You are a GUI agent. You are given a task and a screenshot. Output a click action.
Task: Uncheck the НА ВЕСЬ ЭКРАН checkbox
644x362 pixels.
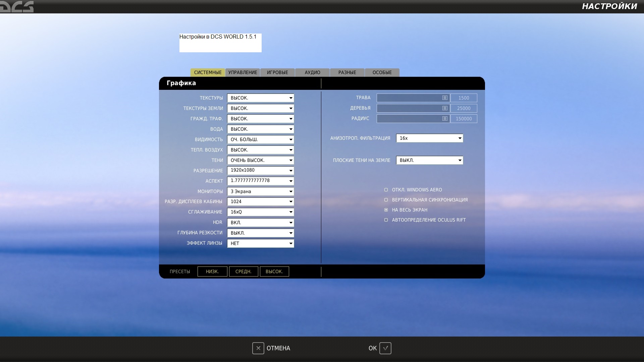pyautogui.click(x=386, y=210)
